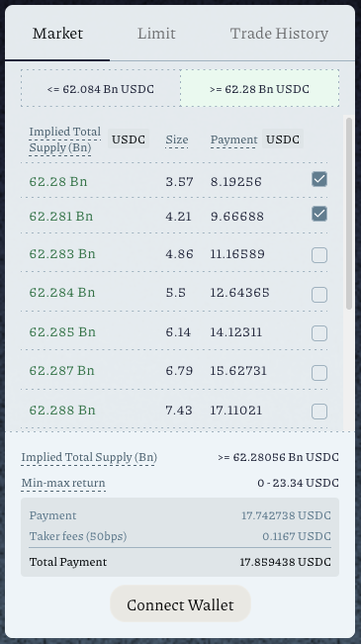361x644 pixels.
Task: Click the Size column header
Action: click(177, 140)
